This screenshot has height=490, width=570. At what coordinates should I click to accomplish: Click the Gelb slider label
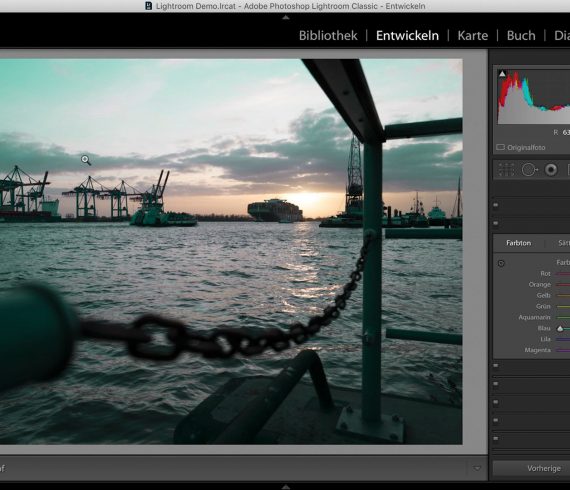pyautogui.click(x=543, y=295)
